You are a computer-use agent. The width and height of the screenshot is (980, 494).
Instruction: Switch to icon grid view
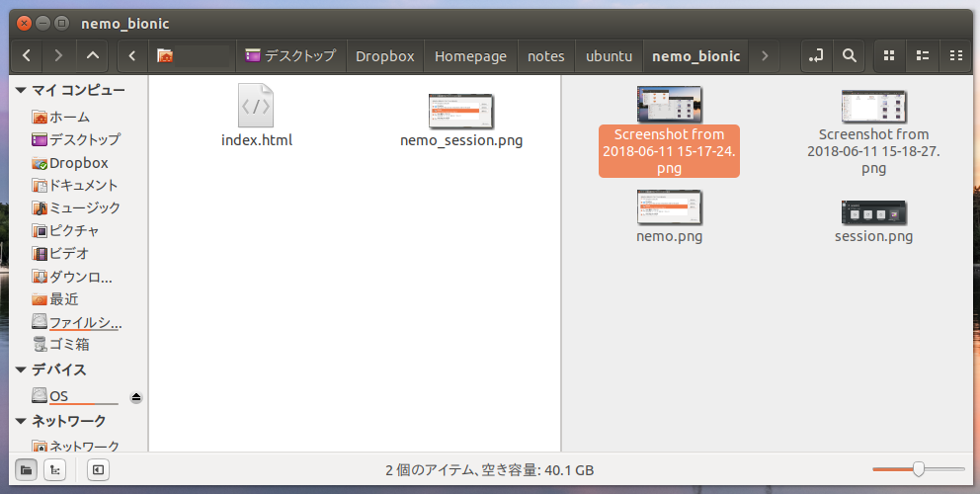click(x=888, y=55)
